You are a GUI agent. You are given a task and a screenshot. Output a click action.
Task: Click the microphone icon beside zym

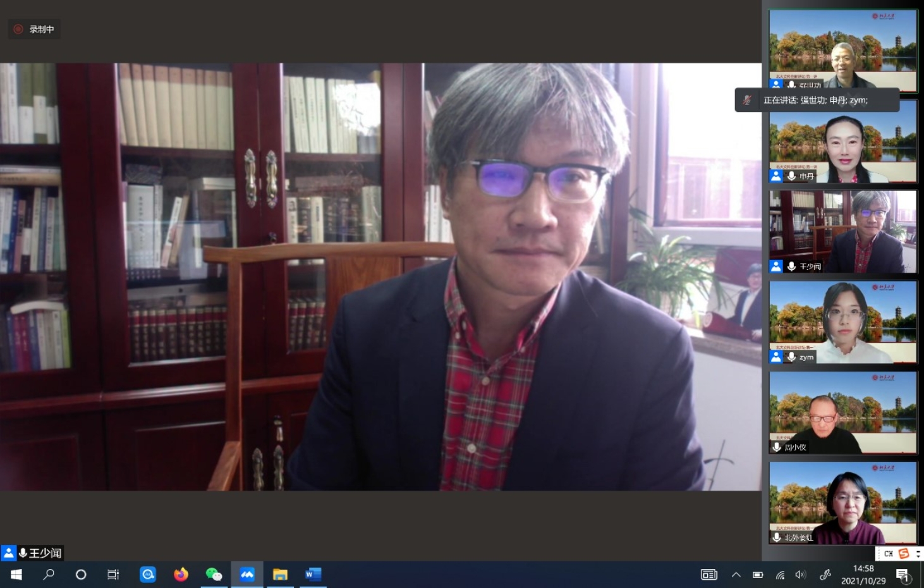791,357
